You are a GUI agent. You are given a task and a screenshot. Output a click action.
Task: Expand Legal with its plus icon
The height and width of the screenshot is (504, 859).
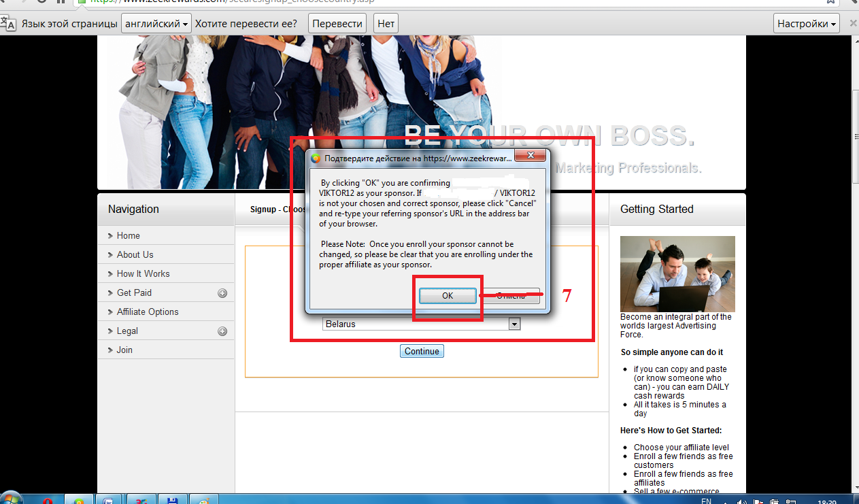pyautogui.click(x=222, y=331)
